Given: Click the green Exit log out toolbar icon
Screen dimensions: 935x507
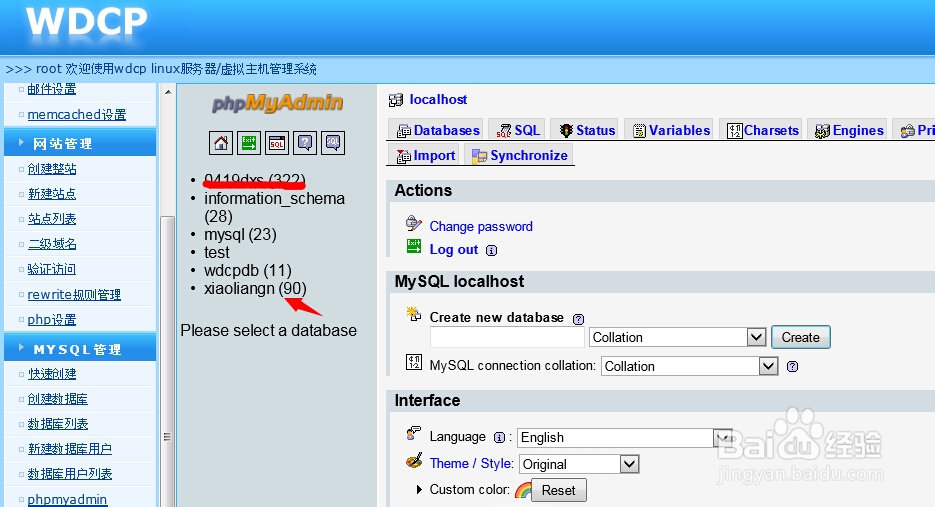Looking at the screenshot, I should tap(249, 143).
